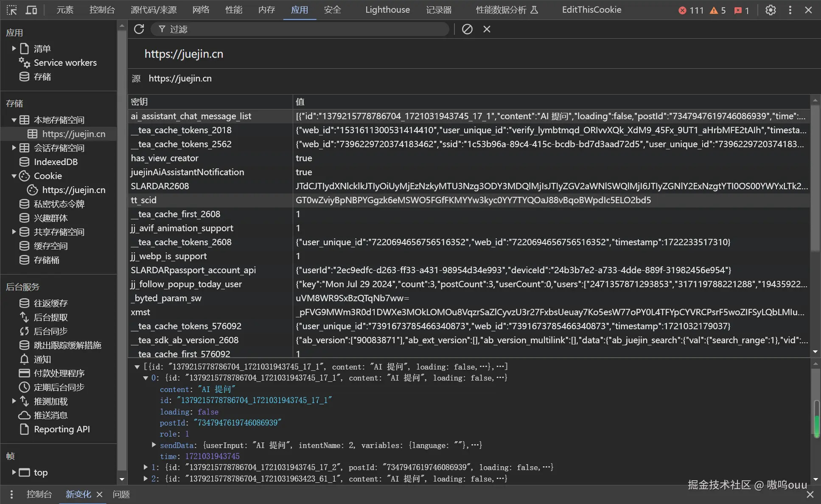Open DevTools settings gear
Image resolution: width=821 pixels, height=504 pixels.
click(x=771, y=10)
